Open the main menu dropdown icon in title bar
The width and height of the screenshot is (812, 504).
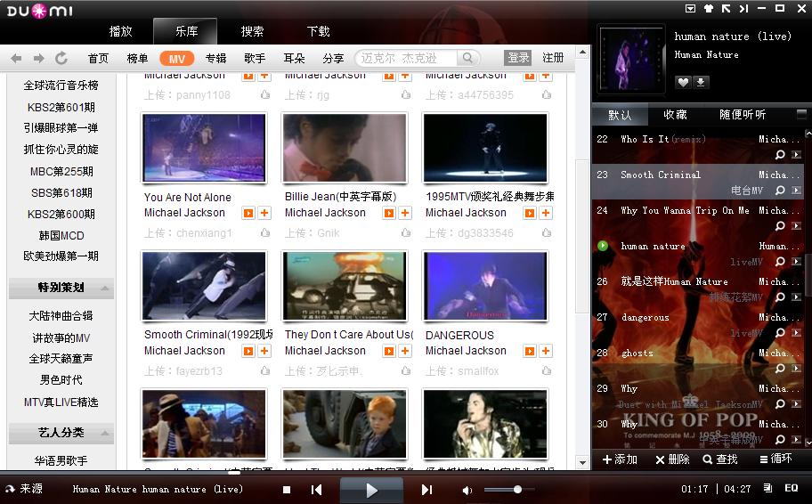[x=690, y=8]
